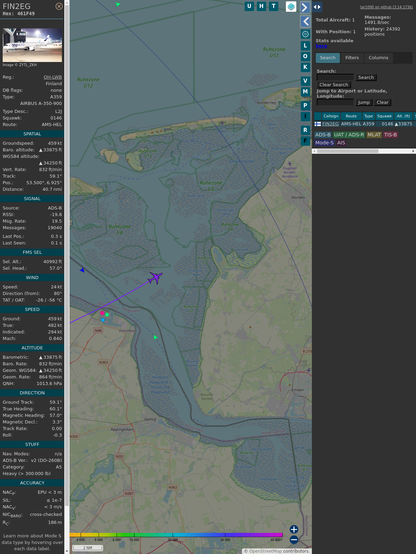Focus the Search text field
Image resolution: width=416 pixels, height=554 pixels.
pyautogui.click(x=335, y=77)
